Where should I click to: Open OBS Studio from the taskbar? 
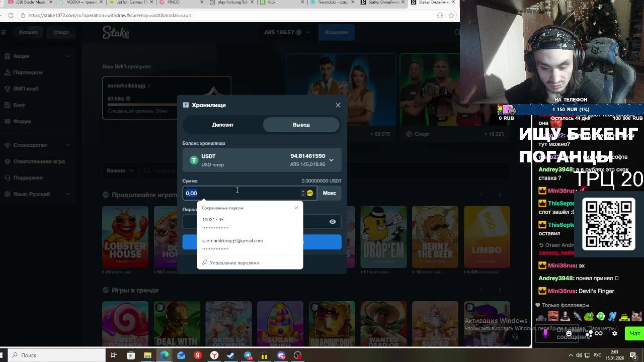298,355
